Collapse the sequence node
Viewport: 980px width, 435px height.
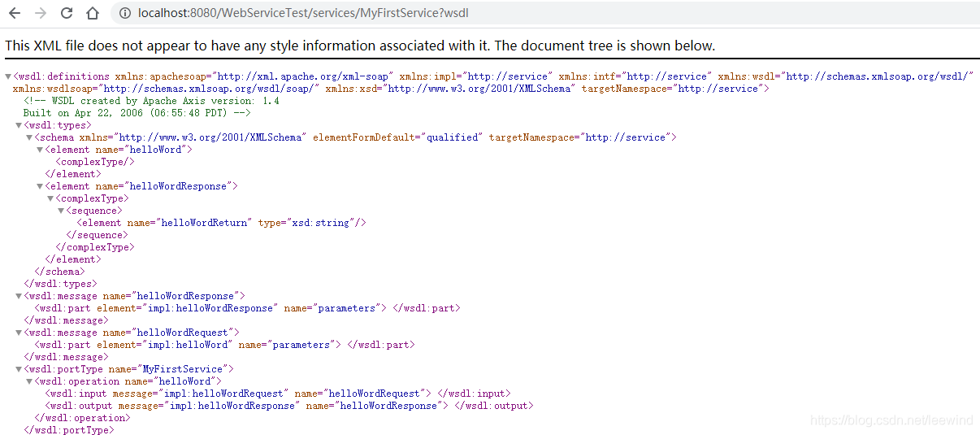pos(61,211)
